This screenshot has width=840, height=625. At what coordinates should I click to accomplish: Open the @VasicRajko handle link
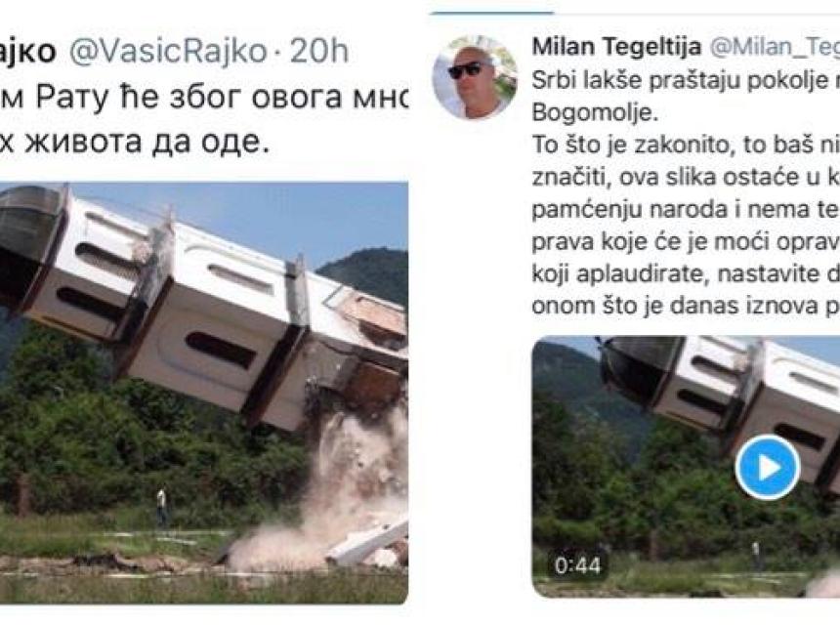click(168, 52)
